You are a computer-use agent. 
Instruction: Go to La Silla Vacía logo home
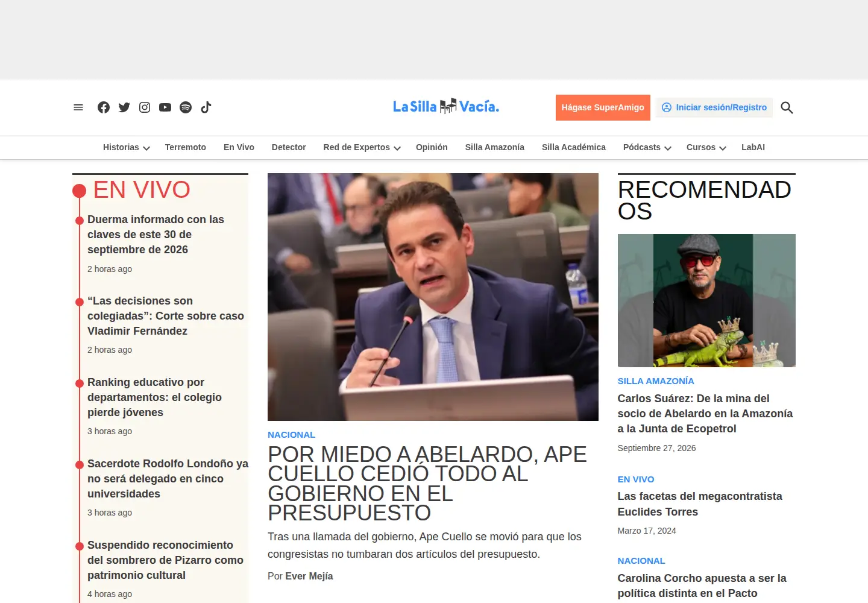coord(446,107)
